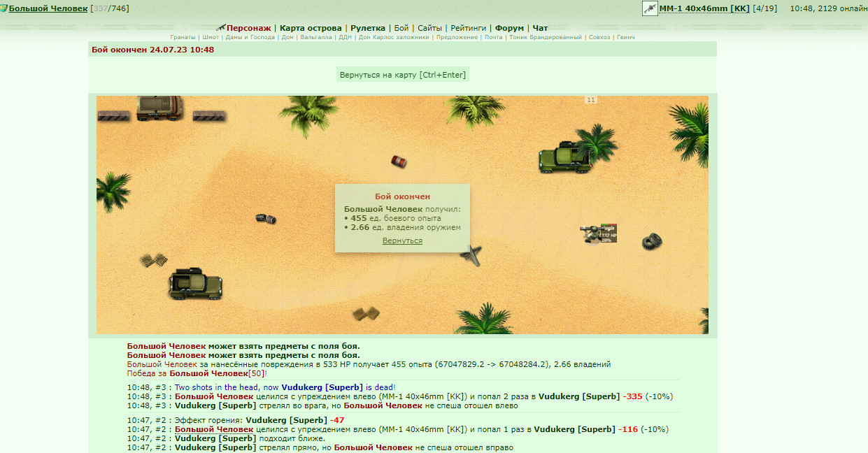Click the health value 337/746 in header

pyautogui.click(x=110, y=8)
